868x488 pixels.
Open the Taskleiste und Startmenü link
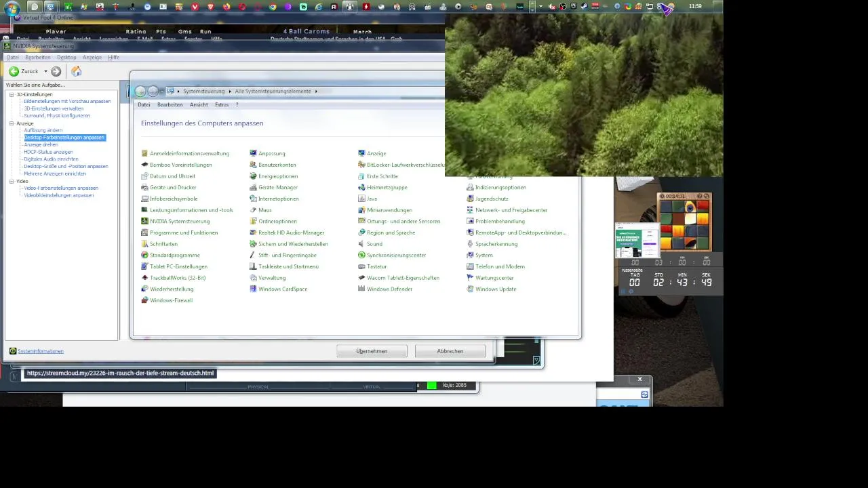(x=288, y=266)
